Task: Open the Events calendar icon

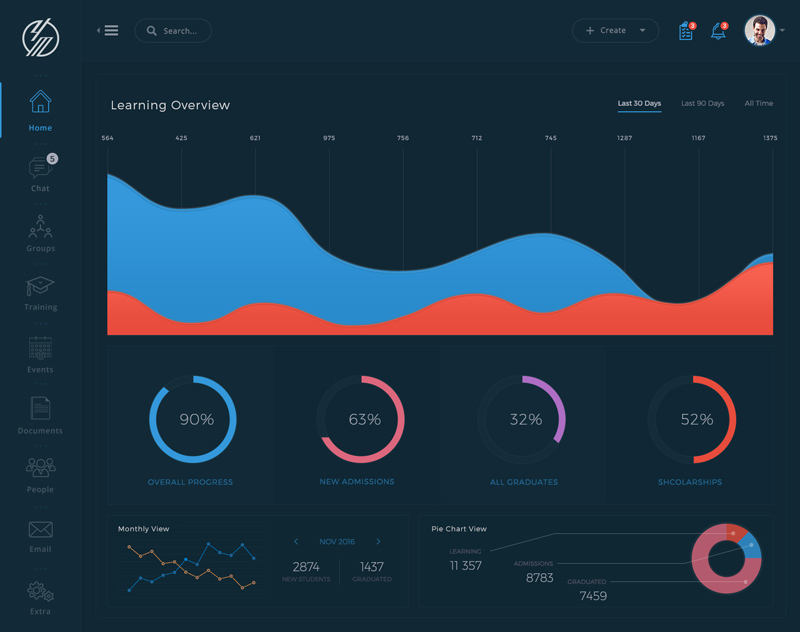Action: pos(40,348)
